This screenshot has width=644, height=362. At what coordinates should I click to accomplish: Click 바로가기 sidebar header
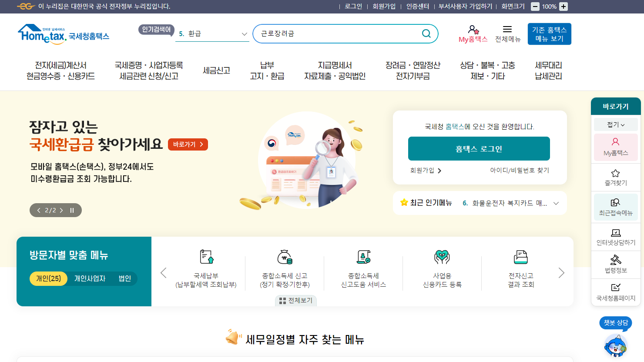616,107
